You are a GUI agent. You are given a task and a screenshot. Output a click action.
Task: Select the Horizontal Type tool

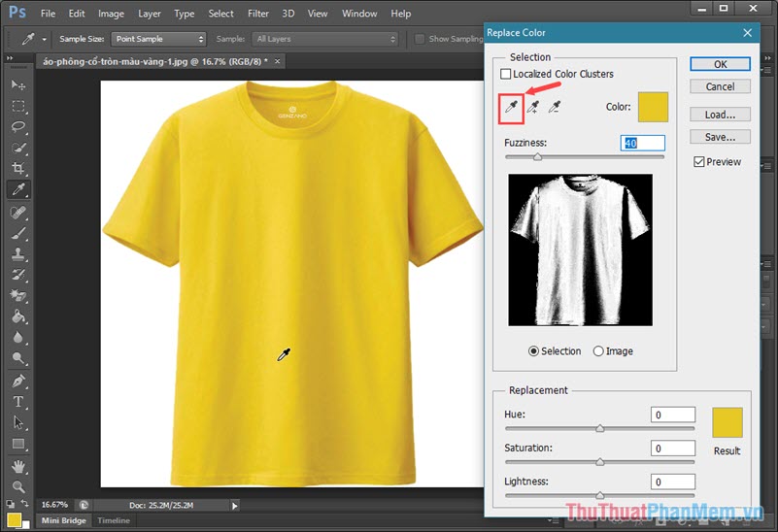(18, 402)
